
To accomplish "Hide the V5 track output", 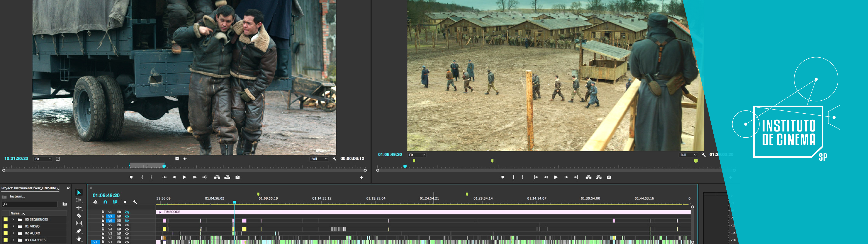I will coord(127,225).
